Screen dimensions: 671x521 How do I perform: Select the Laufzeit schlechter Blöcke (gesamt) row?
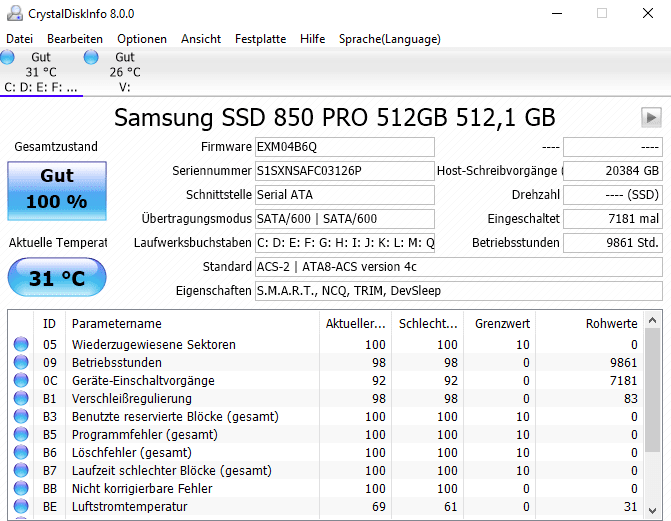pyautogui.click(x=326, y=470)
